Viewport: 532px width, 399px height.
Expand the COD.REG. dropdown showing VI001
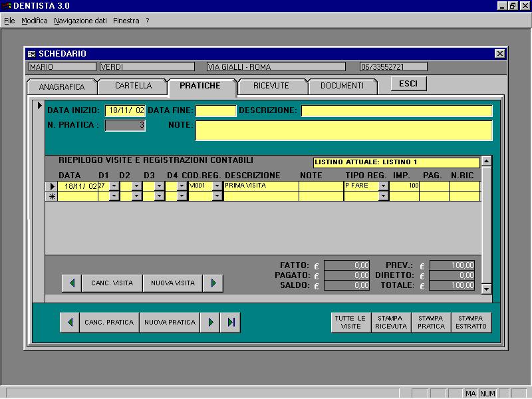217,186
